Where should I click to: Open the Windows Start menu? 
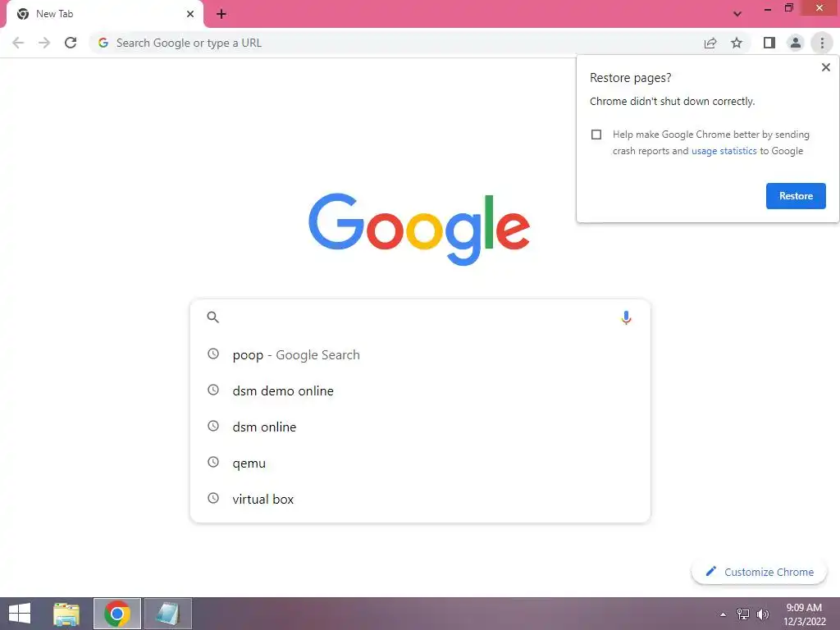coord(20,614)
